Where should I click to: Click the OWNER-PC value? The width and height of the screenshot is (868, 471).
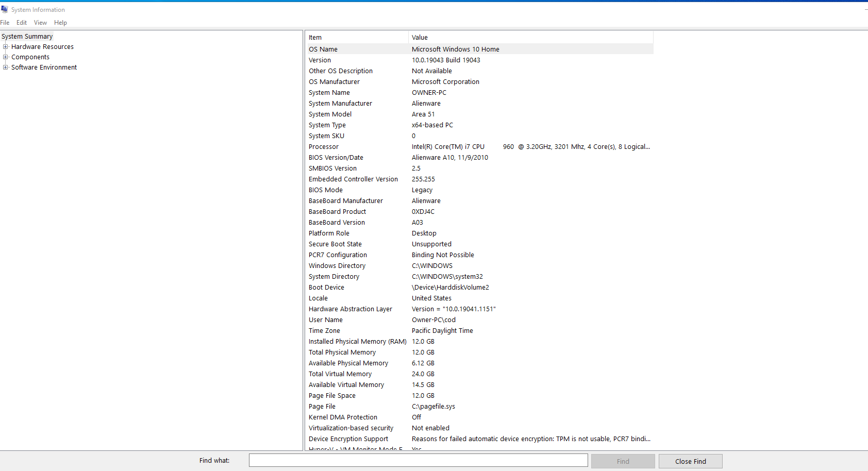click(429, 93)
